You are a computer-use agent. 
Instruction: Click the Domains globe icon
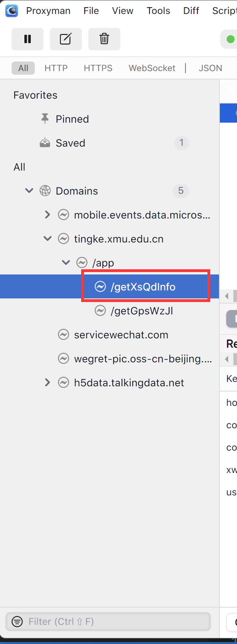[45, 191]
